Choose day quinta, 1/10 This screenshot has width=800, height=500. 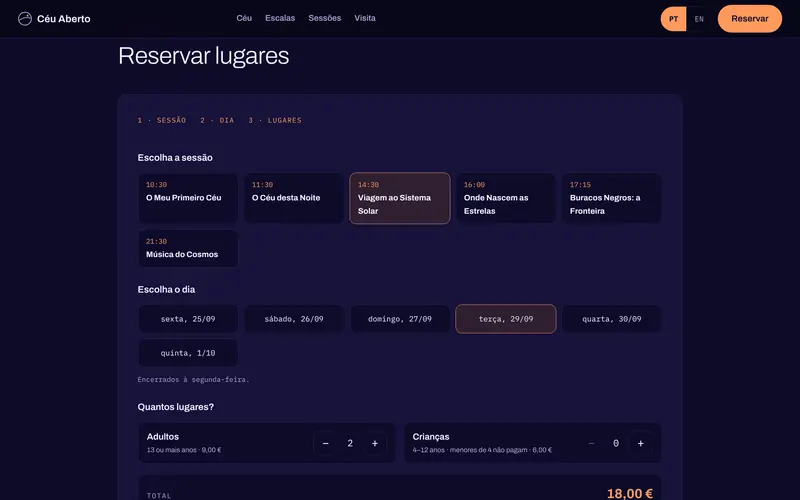188,353
